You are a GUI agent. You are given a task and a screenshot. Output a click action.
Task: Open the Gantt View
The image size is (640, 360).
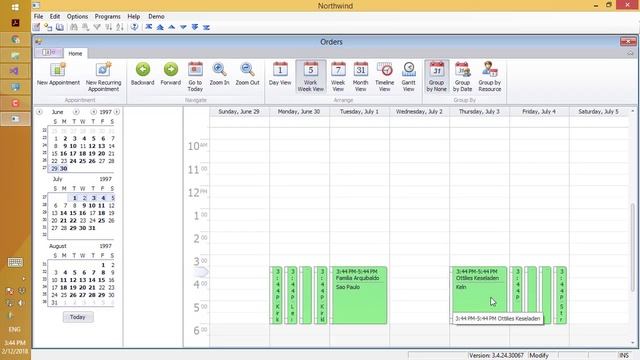(409, 77)
